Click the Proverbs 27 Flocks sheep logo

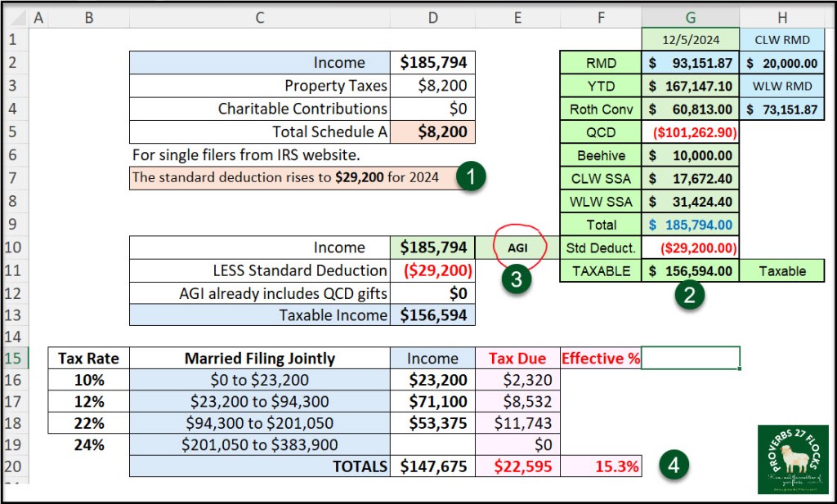click(792, 458)
